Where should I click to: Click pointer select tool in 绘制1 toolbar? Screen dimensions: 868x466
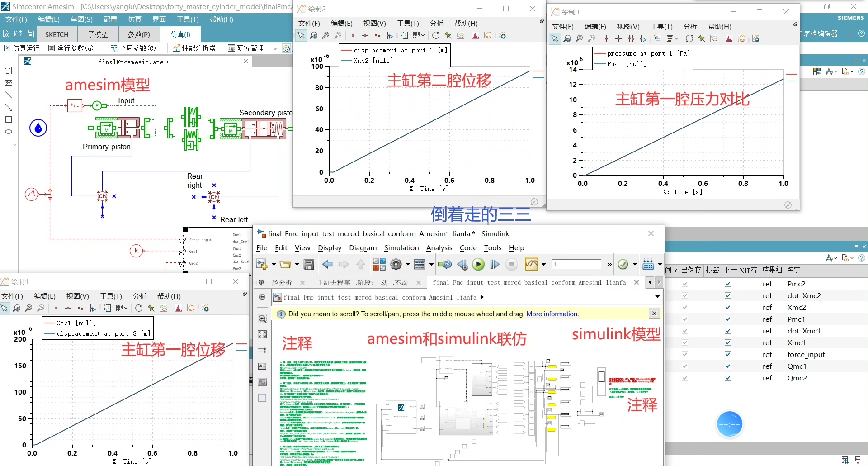[5, 308]
